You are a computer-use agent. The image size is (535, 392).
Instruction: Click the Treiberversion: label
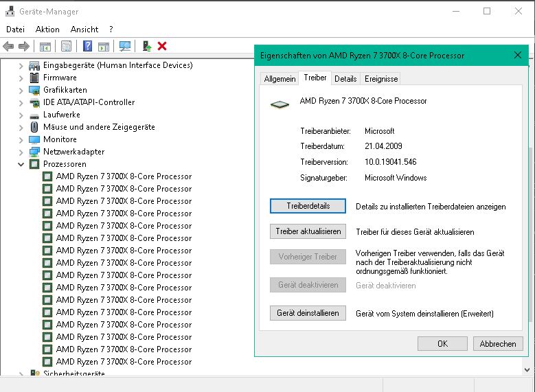324,162
